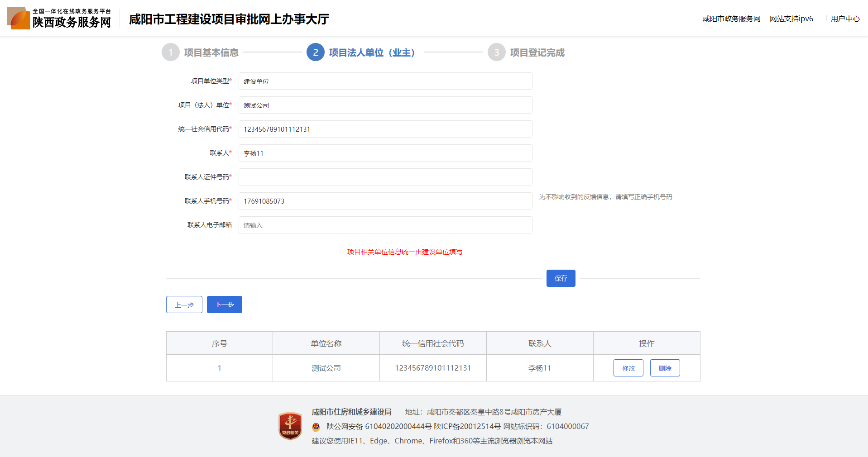Select step 3 circle 项目登记完成
This screenshot has width=868, height=457.
tap(497, 52)
